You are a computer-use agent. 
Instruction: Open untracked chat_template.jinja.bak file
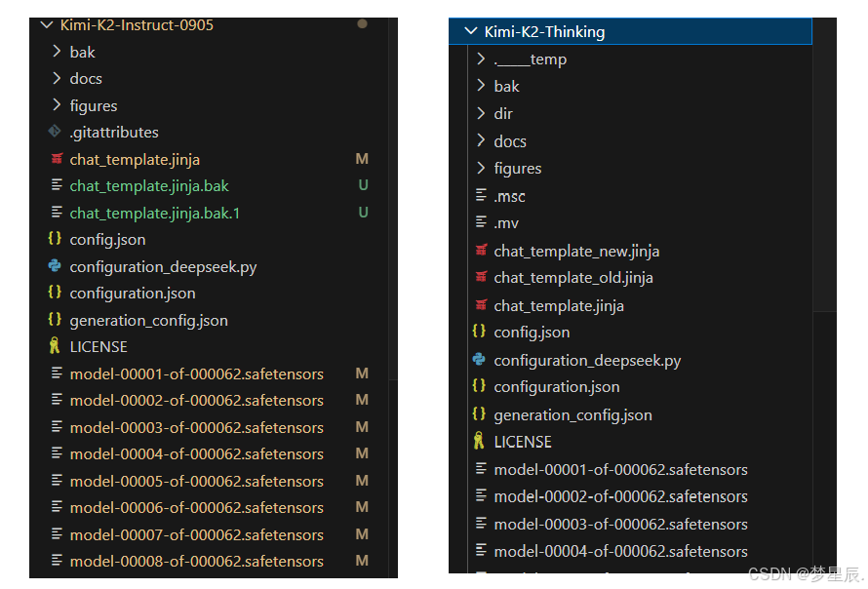click(149, 186)
